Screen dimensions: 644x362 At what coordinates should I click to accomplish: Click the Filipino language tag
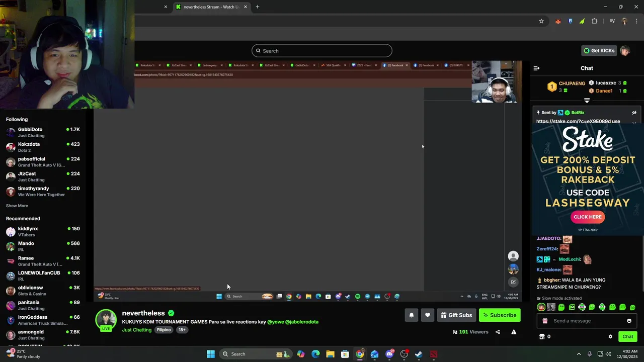(x=164, y=330)
